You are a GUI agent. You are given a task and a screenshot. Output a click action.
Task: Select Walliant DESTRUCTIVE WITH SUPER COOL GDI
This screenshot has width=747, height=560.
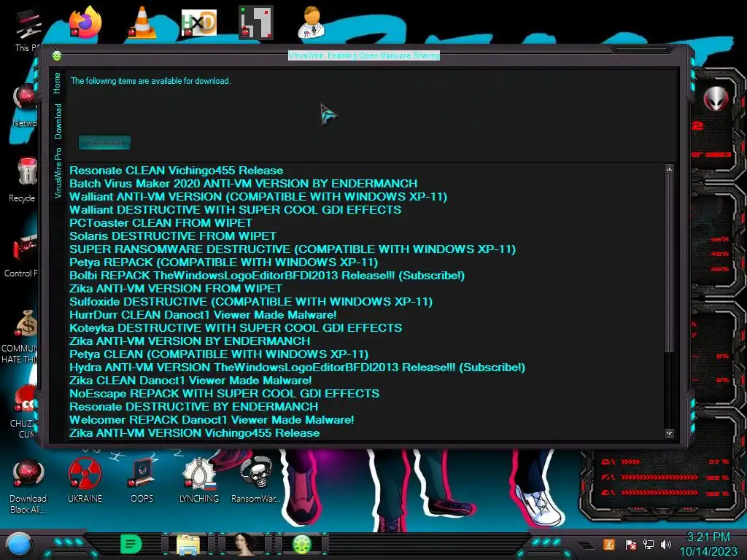(236, 210)
